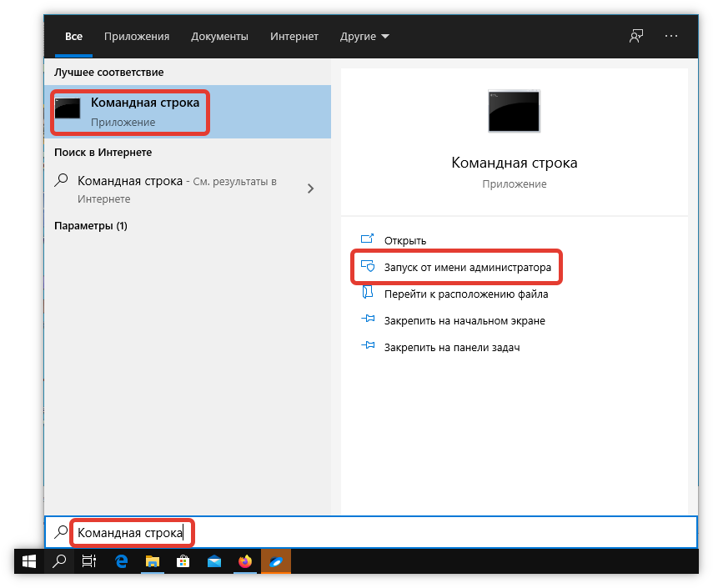
Task: Switch to the Документы tab
Action: click(219, 37)
